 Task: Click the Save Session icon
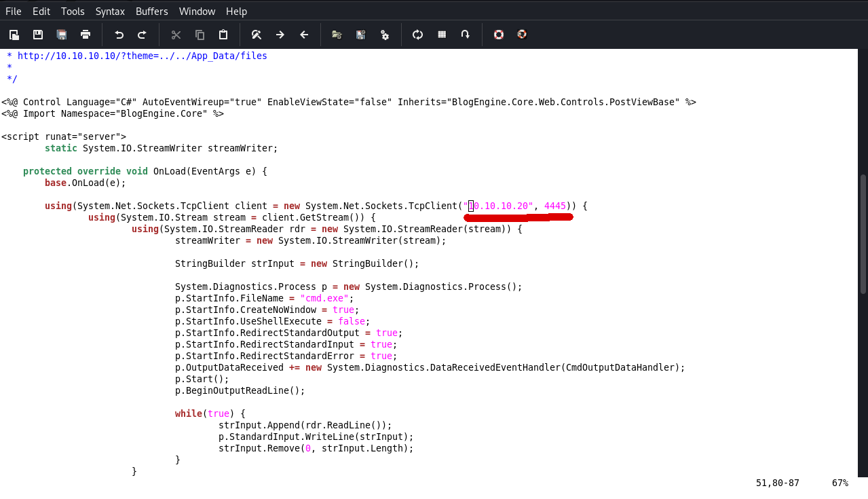(361, 35)
